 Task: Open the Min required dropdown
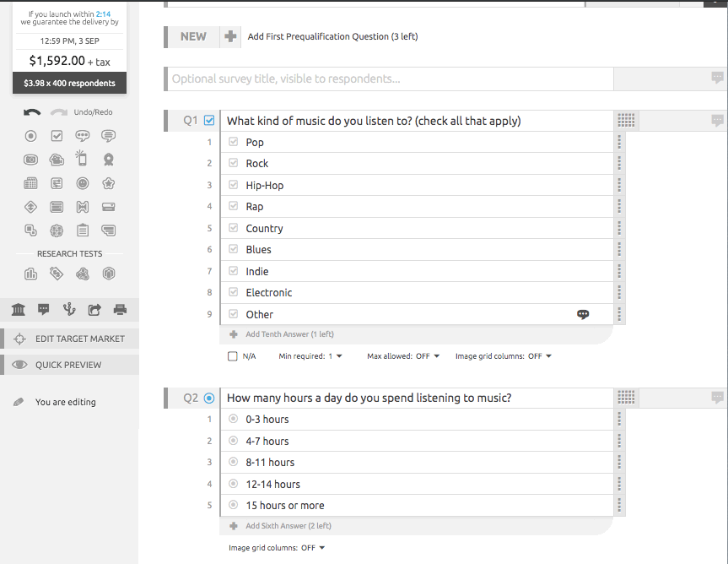click(x=310, y=356)
